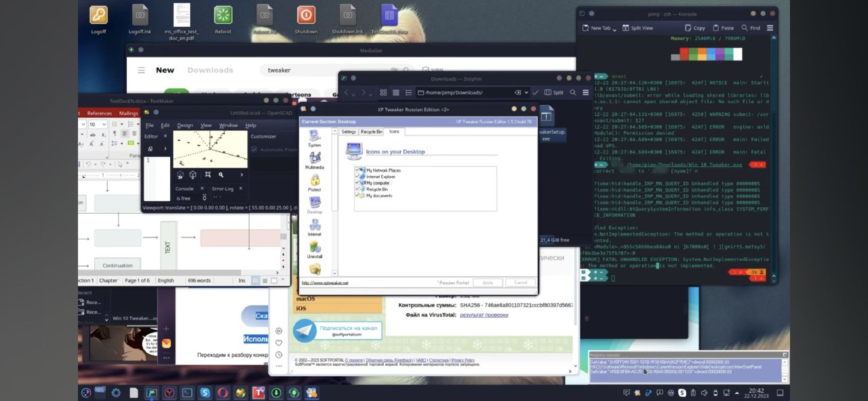Click Find in Konsole toolbar
The width and height of the screenshot is (868, 401).
click(751, 28)
